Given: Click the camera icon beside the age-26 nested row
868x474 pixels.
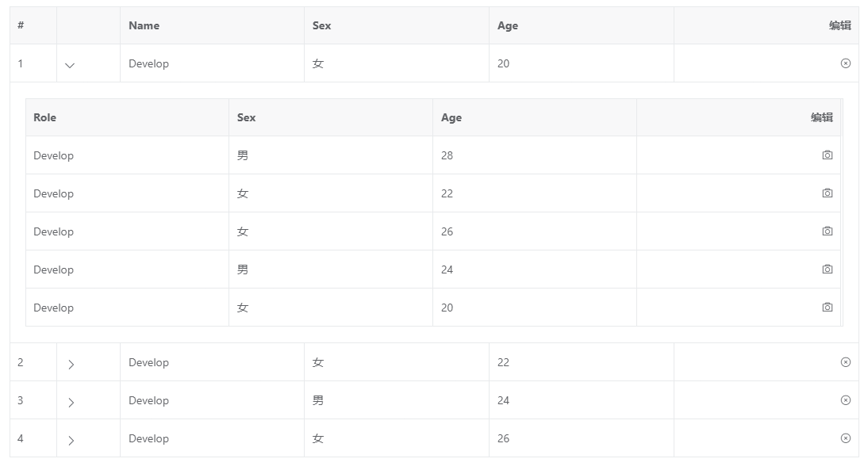Looking at the screenshot, I should click(x=828, y=231).
